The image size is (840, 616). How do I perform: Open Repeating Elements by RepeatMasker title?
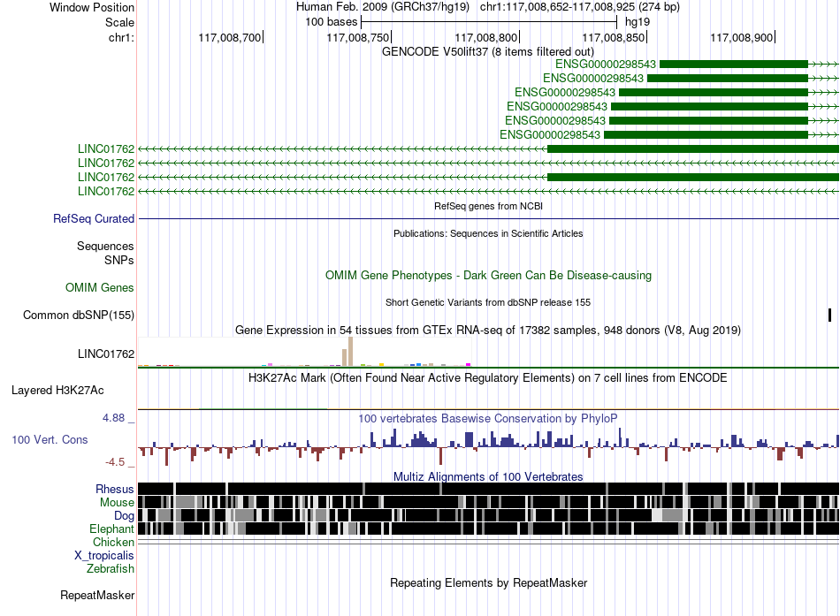pyautogui.click(x=489, y=582)
